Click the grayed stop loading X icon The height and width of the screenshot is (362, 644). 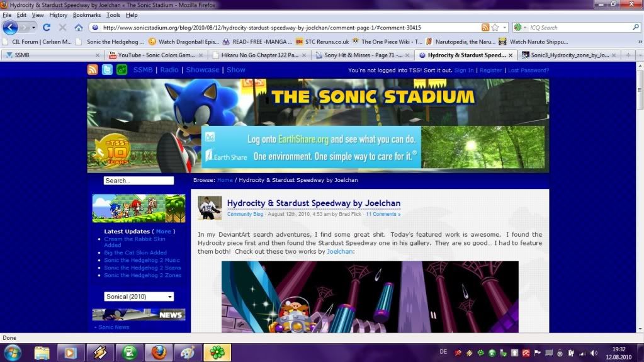click(x=62, y=28)
